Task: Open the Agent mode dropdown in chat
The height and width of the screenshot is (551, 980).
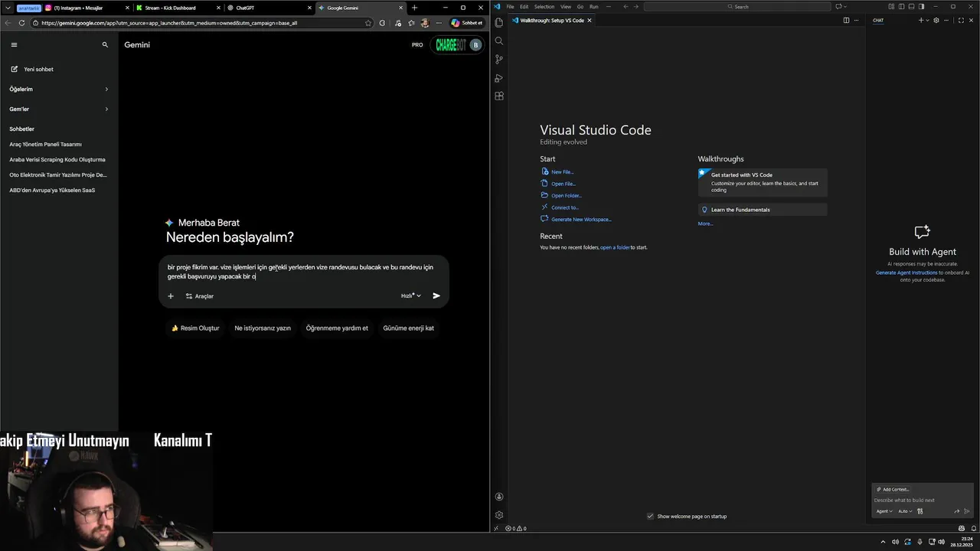Action: coord(884,511)
